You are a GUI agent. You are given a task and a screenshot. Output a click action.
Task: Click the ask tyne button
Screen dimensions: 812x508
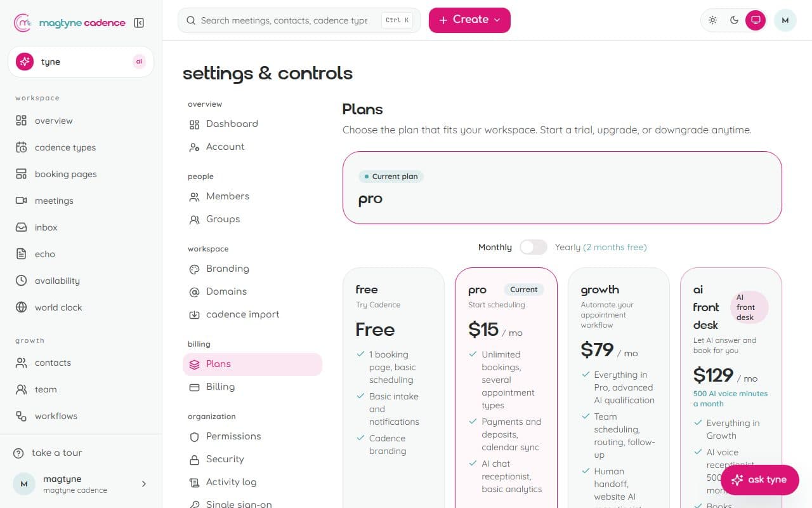[760, 479]
